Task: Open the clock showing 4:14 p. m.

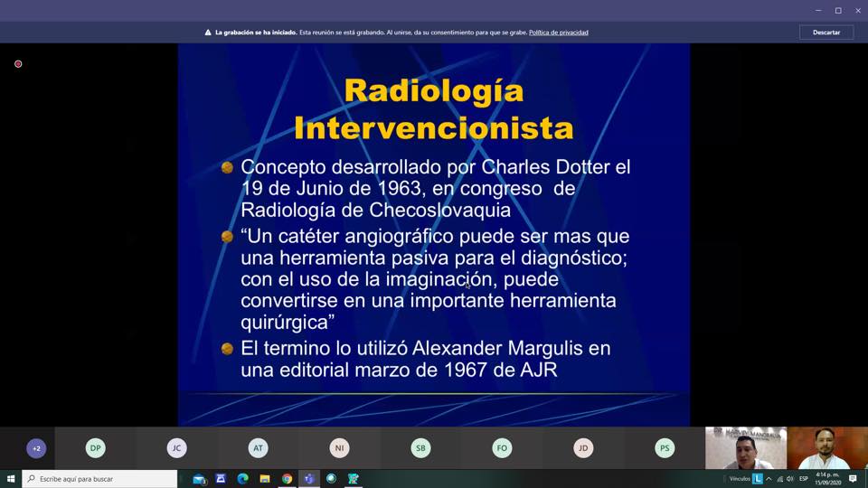Action: click(x=827, y=479)
